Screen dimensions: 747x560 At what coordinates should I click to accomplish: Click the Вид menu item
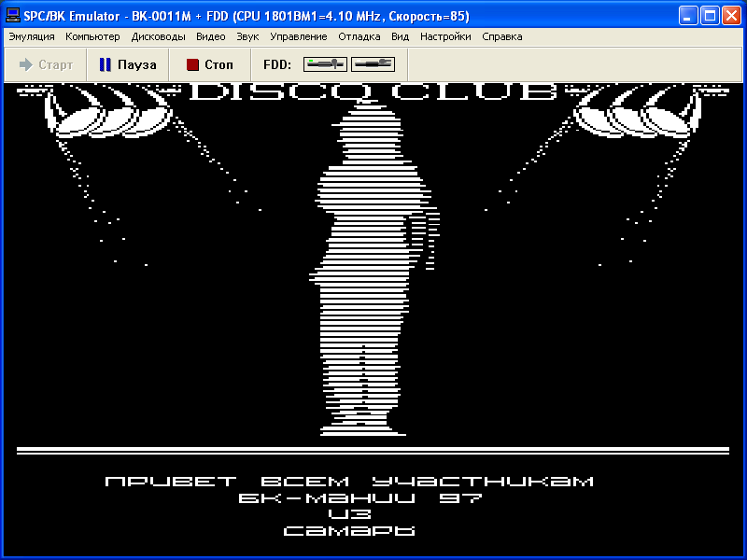[x=400, y=36]
